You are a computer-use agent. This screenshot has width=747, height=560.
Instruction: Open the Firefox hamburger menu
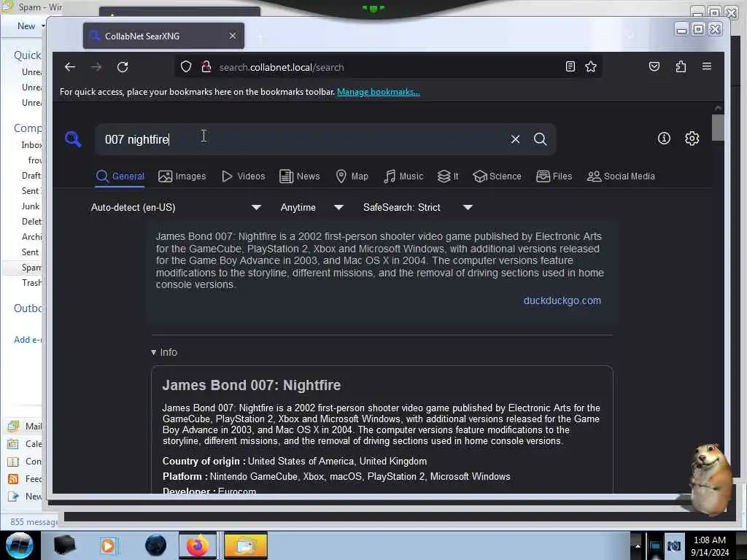(706, 66)
